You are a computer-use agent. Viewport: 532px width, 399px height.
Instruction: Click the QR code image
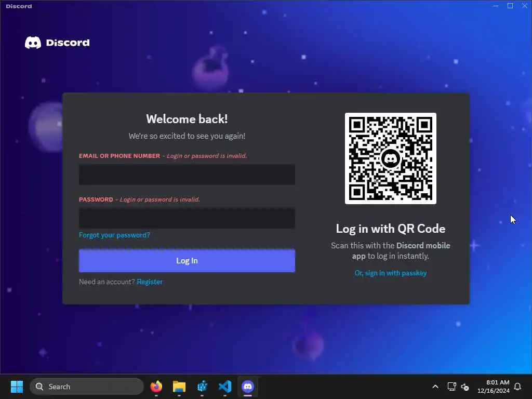point(391,158)
